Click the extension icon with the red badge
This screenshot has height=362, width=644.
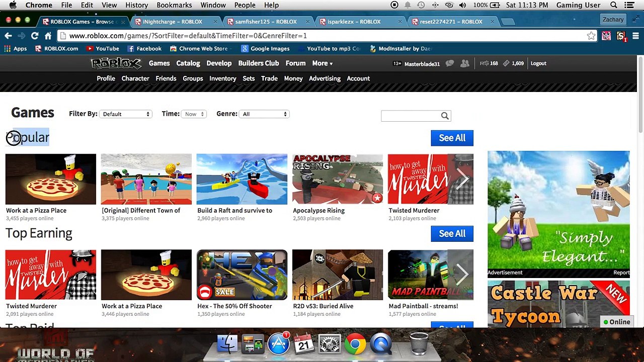(621, 36)
